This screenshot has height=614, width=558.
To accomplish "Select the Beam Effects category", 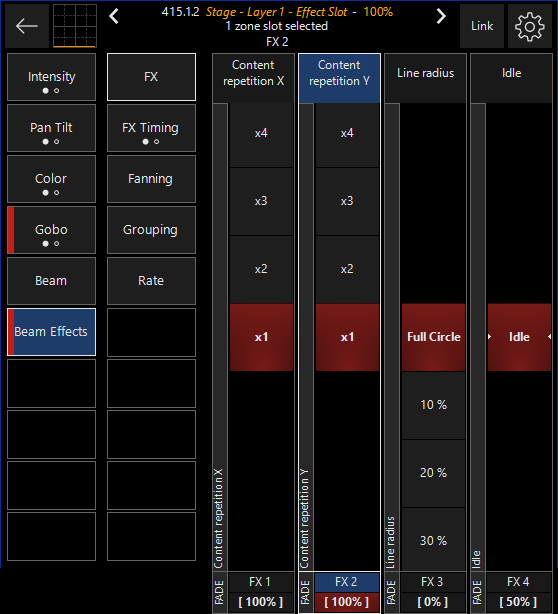I will [x=51, y=332].
